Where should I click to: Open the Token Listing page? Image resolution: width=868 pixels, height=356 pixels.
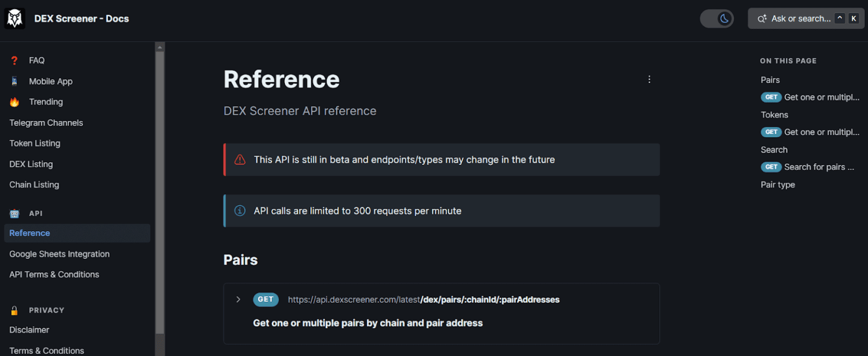click(x=34, y=144)
